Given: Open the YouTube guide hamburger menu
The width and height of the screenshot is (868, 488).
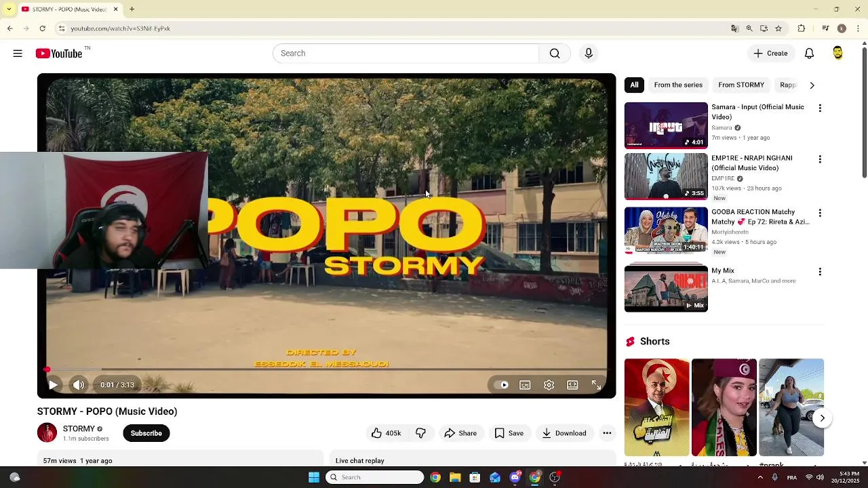Looking at the screenshot, I should [18, 54].
